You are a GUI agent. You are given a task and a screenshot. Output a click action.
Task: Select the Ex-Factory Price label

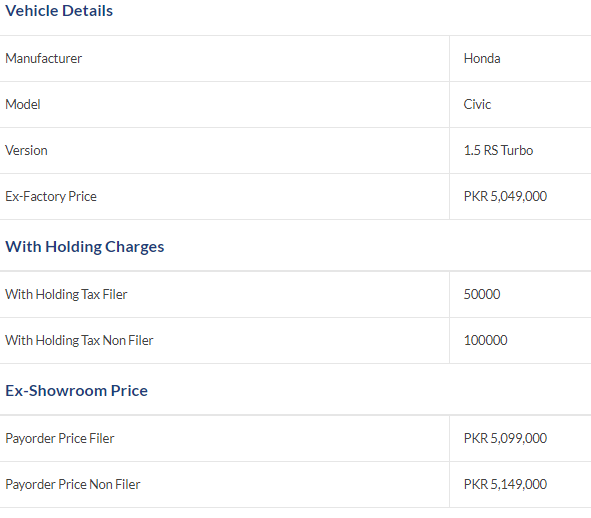[x=51, y=196]
